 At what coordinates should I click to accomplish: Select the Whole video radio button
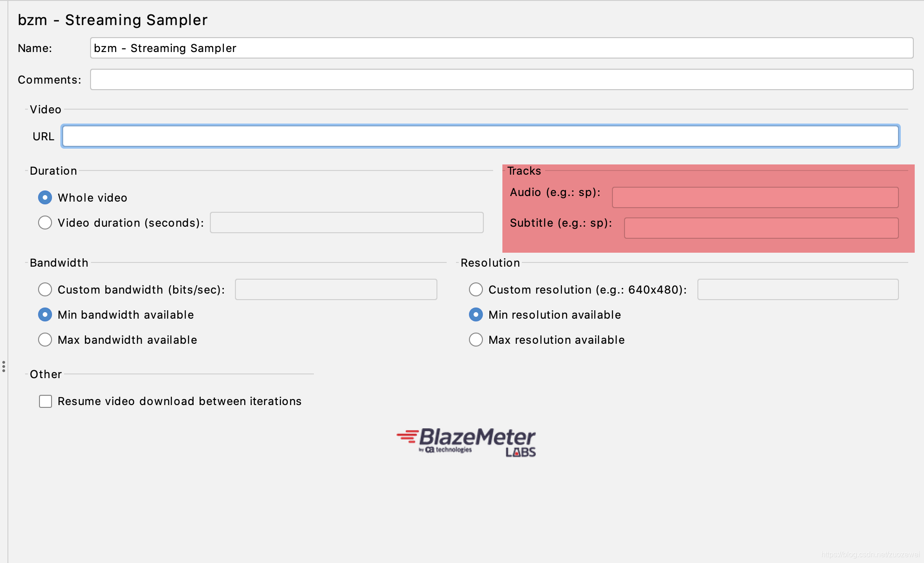pyautogui.click(x=45, y=197)
